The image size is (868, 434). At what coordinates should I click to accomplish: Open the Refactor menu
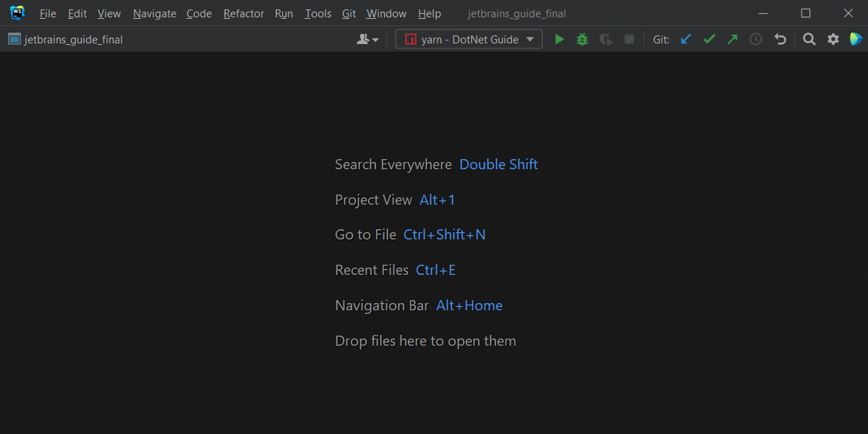tap(243, 13)
